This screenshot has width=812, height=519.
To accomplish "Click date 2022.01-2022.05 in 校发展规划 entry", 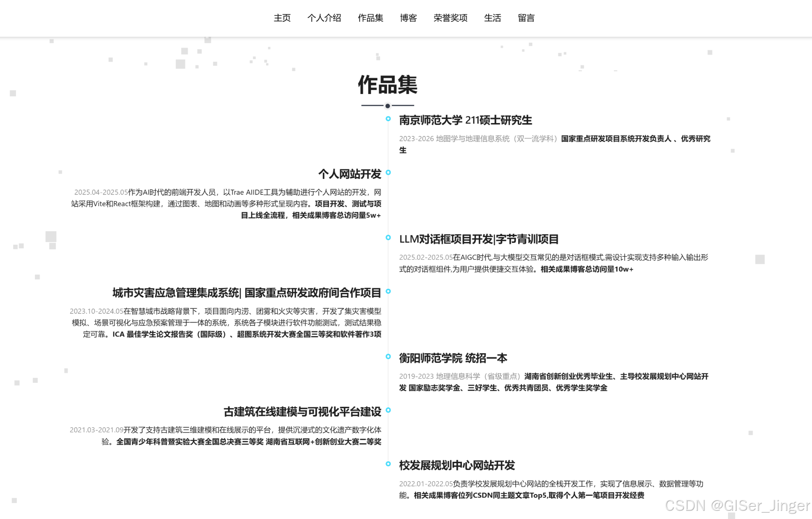I will (x=426, y=484).
